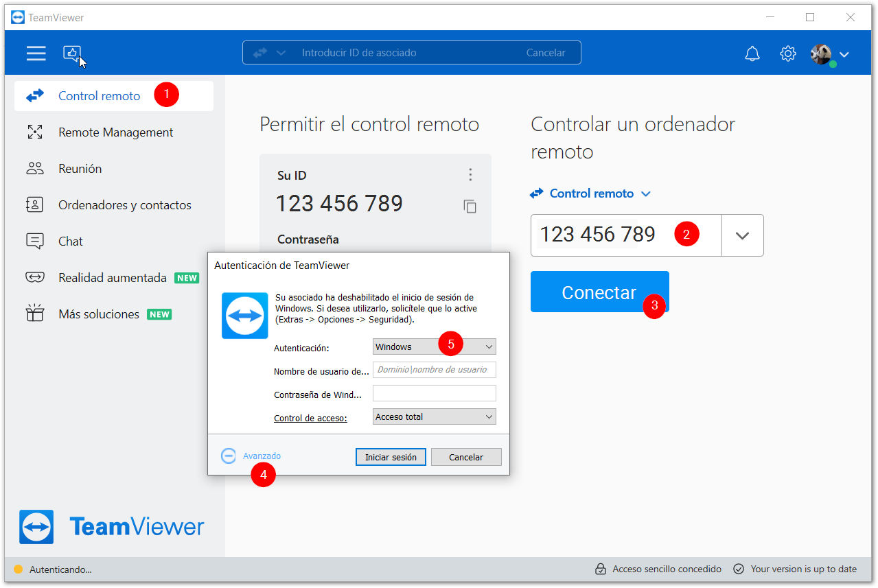Click Cancelar in authentication dialog
The width and height of the screenshot is (878, 588).
(x=466, y=457)
